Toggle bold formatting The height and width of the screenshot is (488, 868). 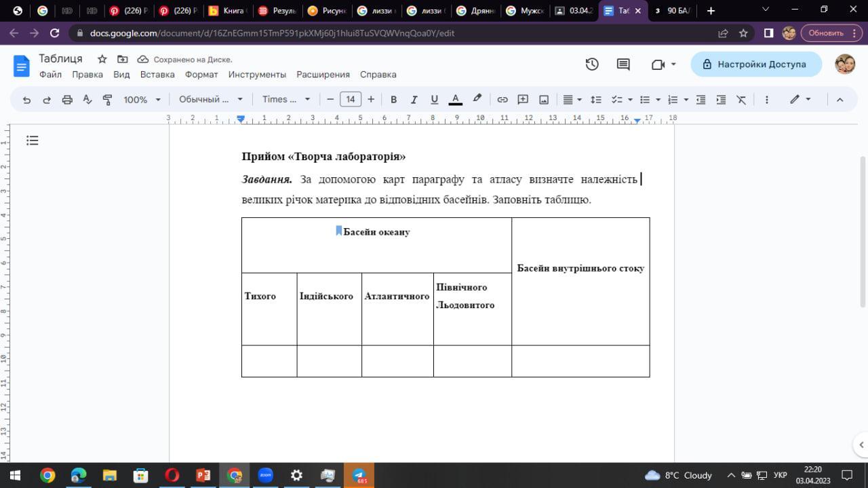pyautogui.click(x=393, y=100)
